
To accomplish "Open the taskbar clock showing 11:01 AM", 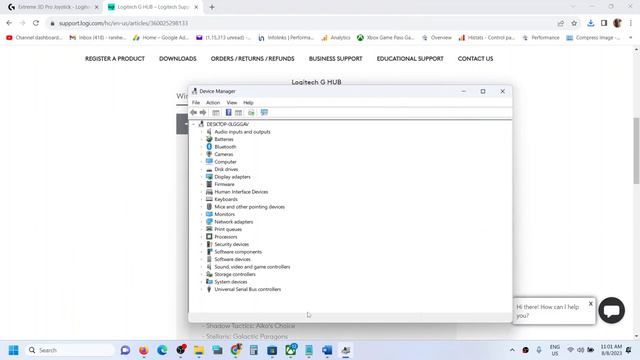I will point(611,350).
